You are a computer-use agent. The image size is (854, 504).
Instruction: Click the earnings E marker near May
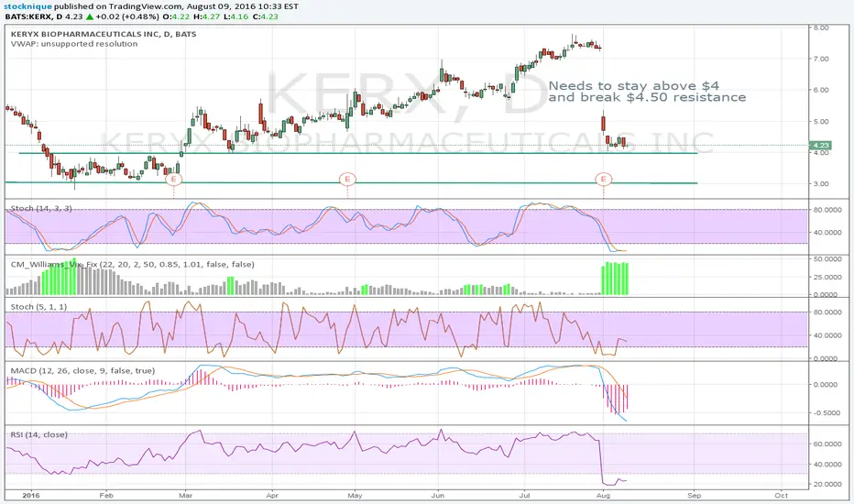point(347,179)
